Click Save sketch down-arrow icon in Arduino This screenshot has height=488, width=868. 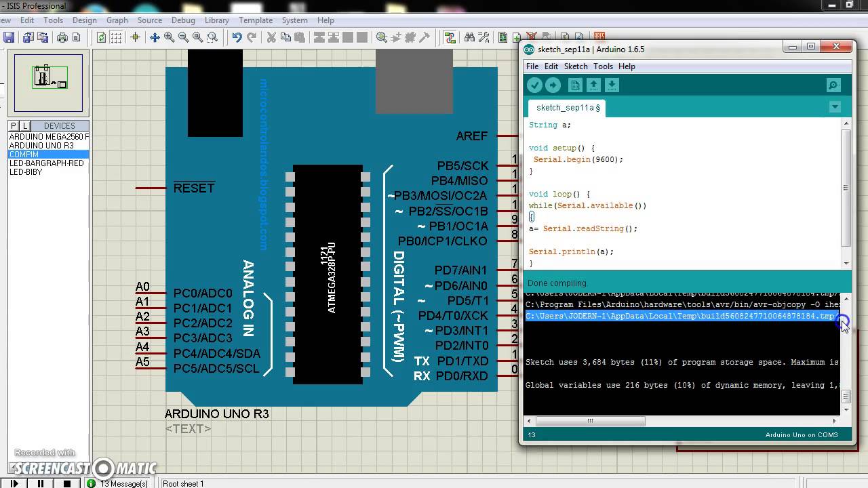click(612, 85)
